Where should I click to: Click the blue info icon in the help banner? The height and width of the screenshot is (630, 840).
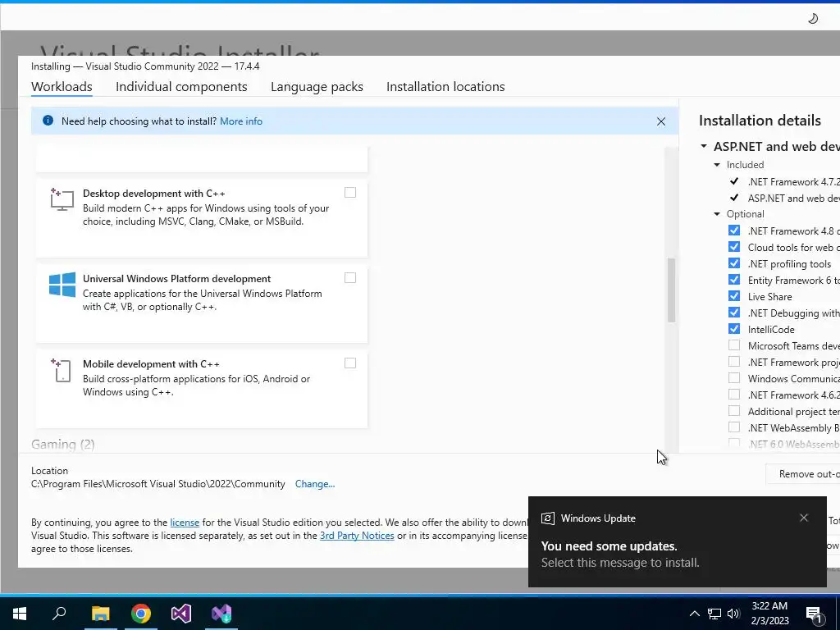click(48, 121)
